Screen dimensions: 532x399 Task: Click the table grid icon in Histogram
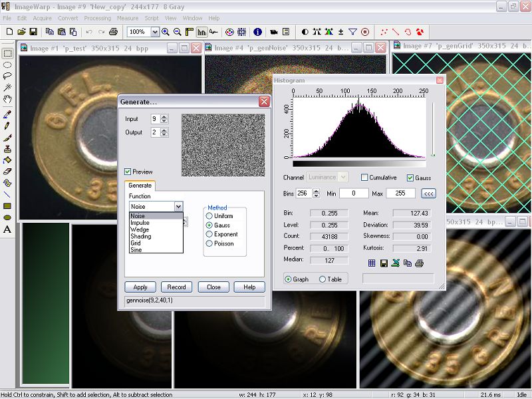click(372, 263)
